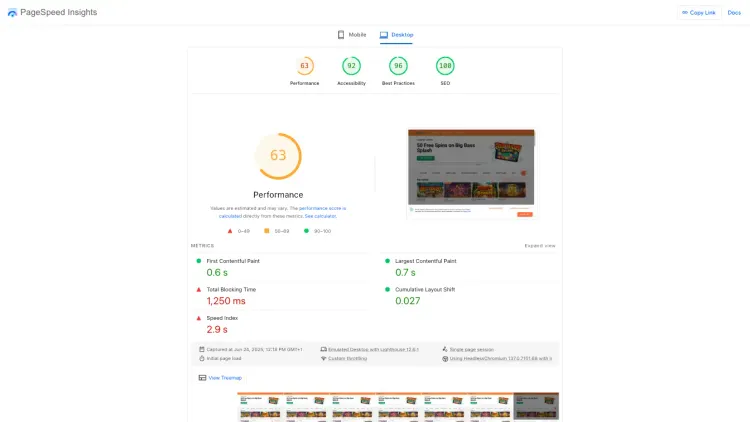The width and height of the screenshot is (750, 422).
Task: Click the Wi-Fi icon by Custom throttling
Action: 323,357
